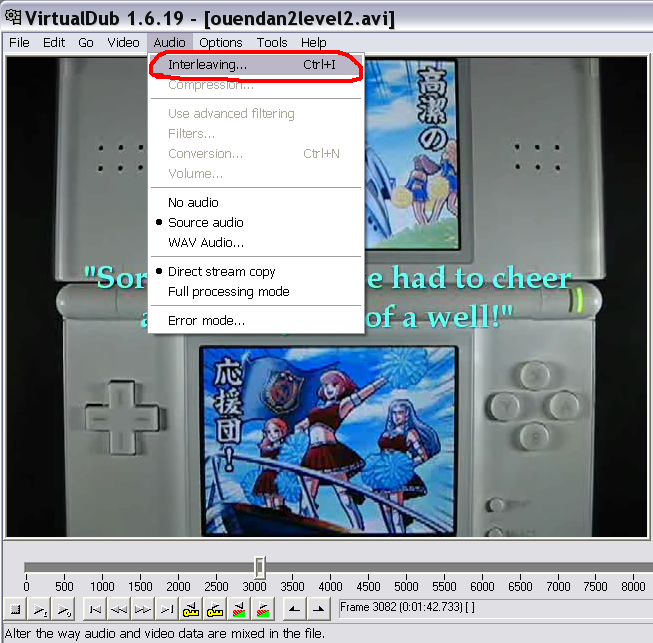This screenshot has width=653, height=643.
Task: Click the 7500 frame mark on the timeline
Action: (596, 586)
